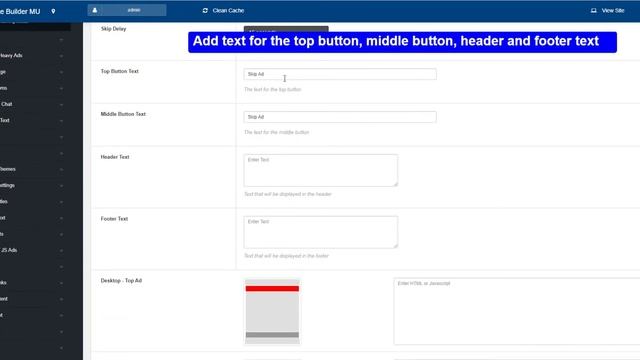Image resolution: width=640 pixels, height=360 pixels.
Task: Grab the Header Text textarea resize handle
Action: (x=395, y=184)
